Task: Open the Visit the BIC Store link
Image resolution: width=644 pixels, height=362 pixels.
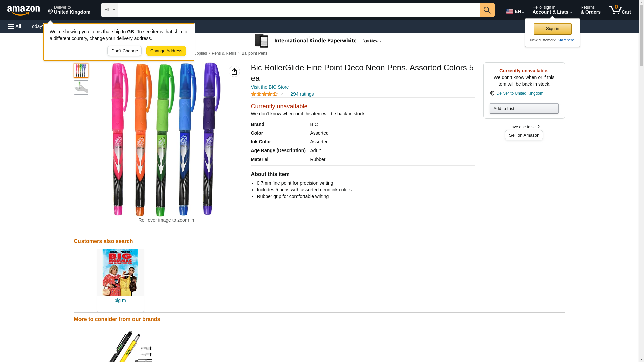Action: click(270, 87)
